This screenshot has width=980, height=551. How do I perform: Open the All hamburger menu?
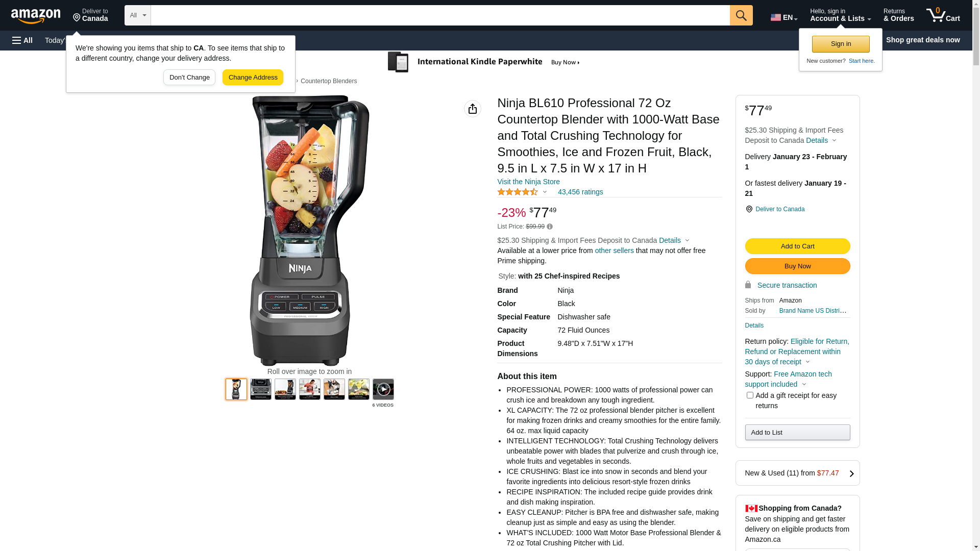click(x=22, y=40)
